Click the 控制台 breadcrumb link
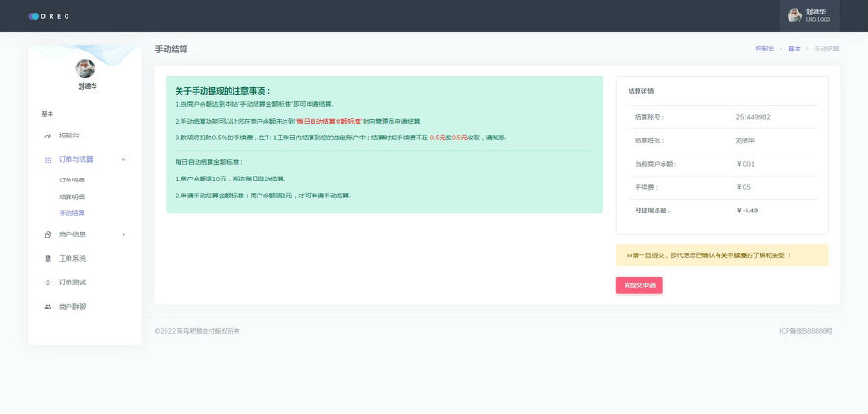This screenshot has height=414, width=868. pyautogui.click(x=765, y=49)
